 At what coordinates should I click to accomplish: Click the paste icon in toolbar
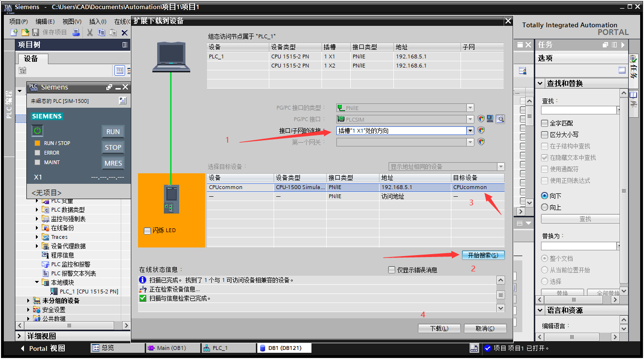point(113,32)
